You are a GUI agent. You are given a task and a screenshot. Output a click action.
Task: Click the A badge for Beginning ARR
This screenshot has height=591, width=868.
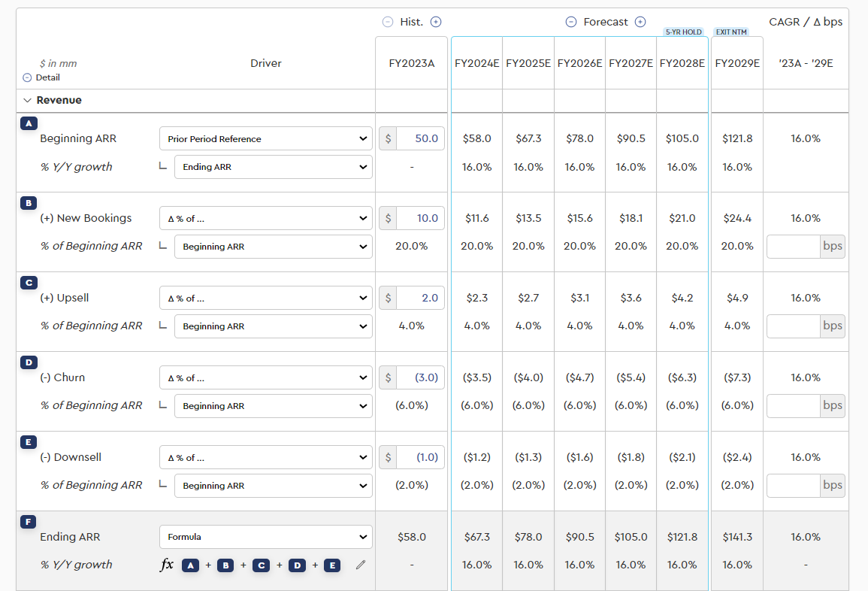tap(29, 123)
